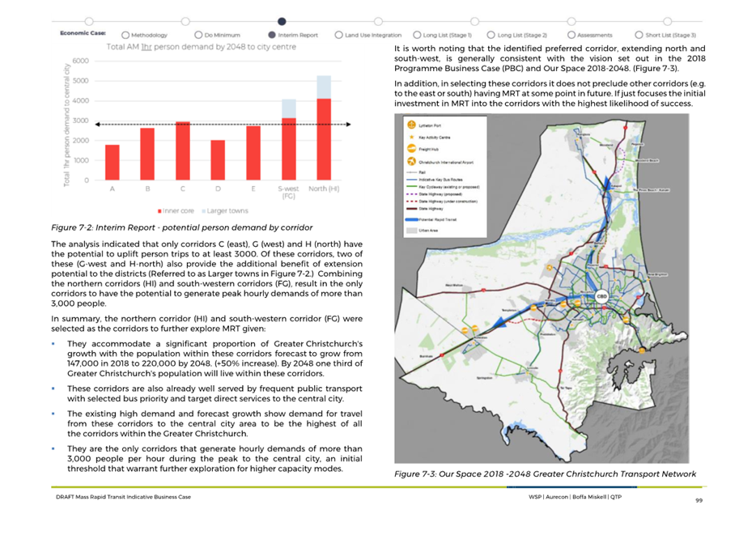
Task: Click the Lyttelton Port marker on the map harbour
Action: pyautogui.click(x=642, y=350)
